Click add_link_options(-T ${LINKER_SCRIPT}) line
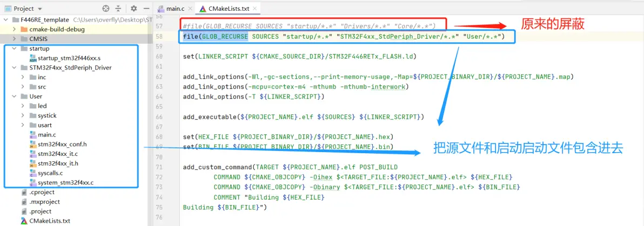 pos(254,97)
